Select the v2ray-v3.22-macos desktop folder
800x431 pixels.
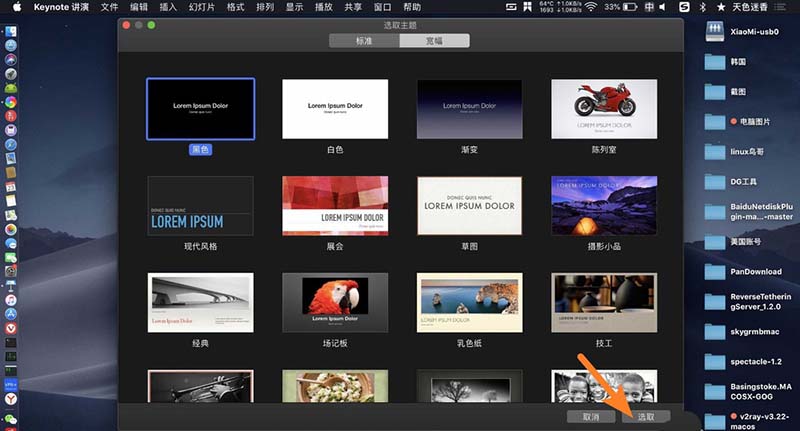tap(715, 422)
